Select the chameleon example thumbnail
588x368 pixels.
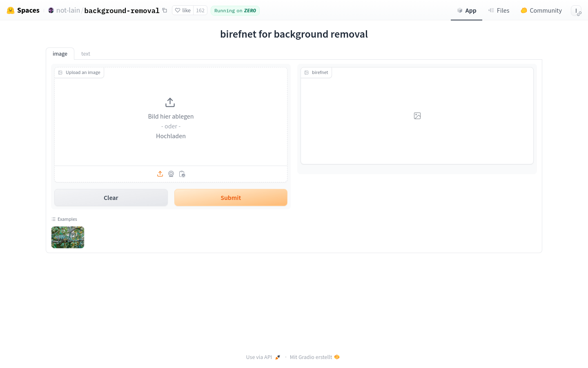pyautogui.click(x=68, y=237)
